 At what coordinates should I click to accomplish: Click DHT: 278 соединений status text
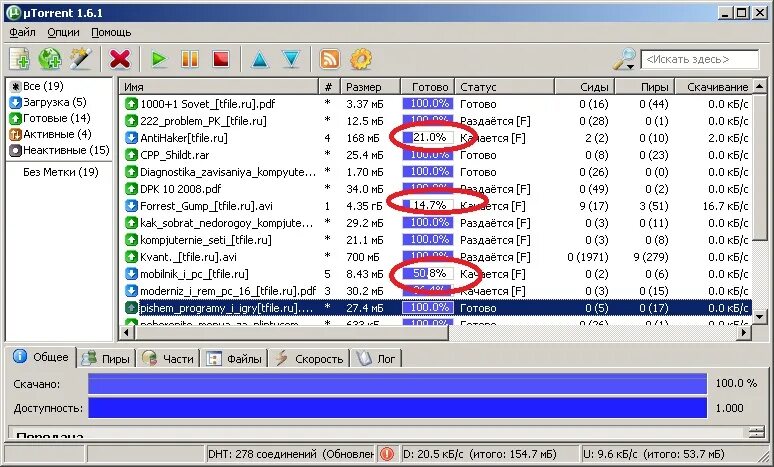click(291, 454)
